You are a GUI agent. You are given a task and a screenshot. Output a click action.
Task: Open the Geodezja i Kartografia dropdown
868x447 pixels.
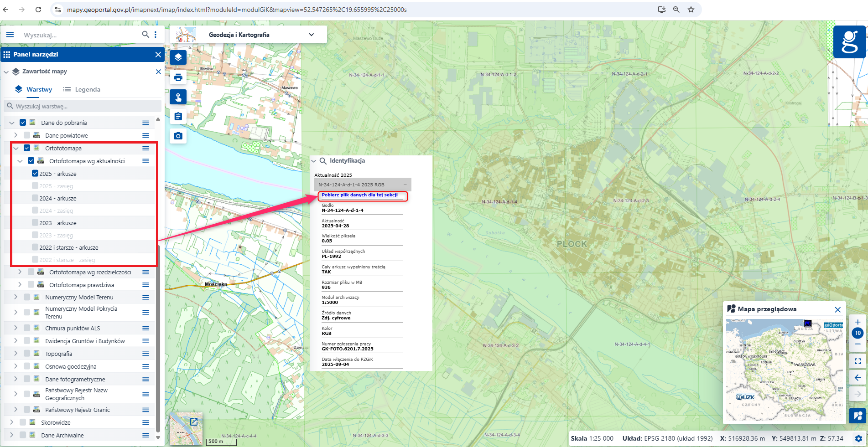coord(311,35)
